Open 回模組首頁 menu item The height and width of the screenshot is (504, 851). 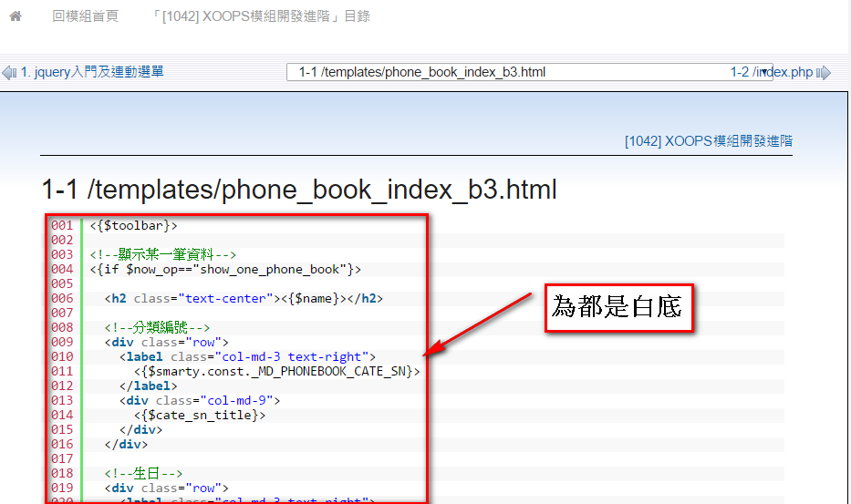coord(85,16)
